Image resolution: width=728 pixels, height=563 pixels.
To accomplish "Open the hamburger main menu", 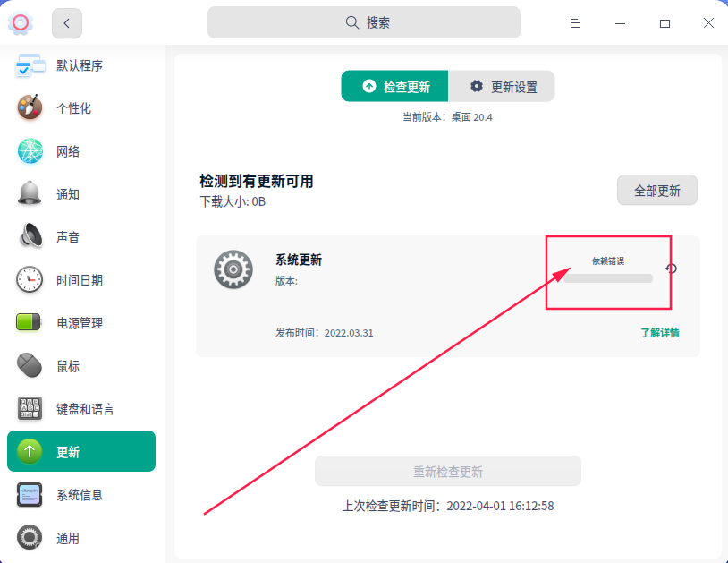I will click(x=575, y=23).
